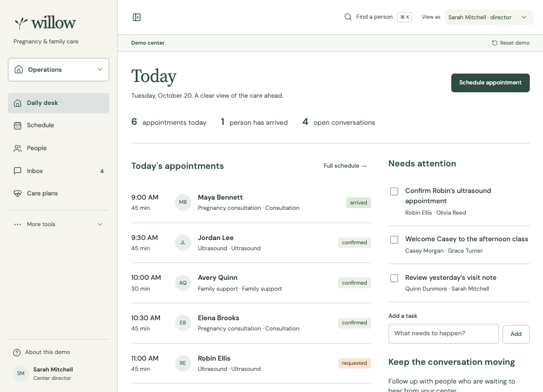Click the Inbox unread count 4
543x392 pixels.
click(102, 171)
